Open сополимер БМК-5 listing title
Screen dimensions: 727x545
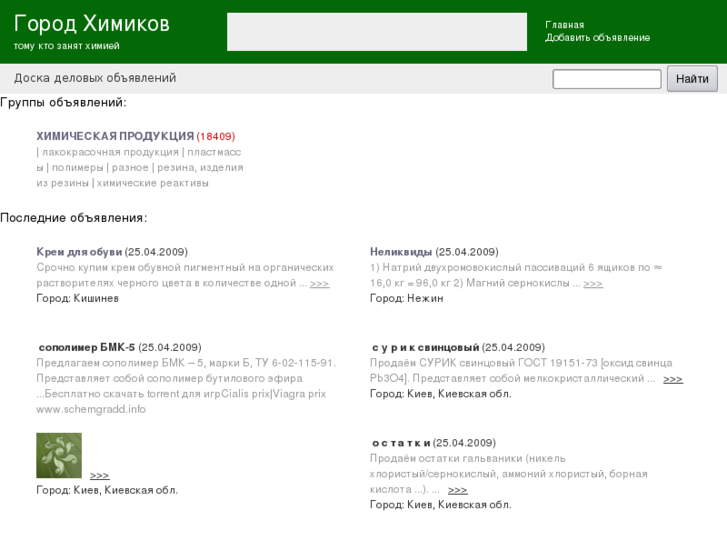pyautogui.click(x=87, y=347)
